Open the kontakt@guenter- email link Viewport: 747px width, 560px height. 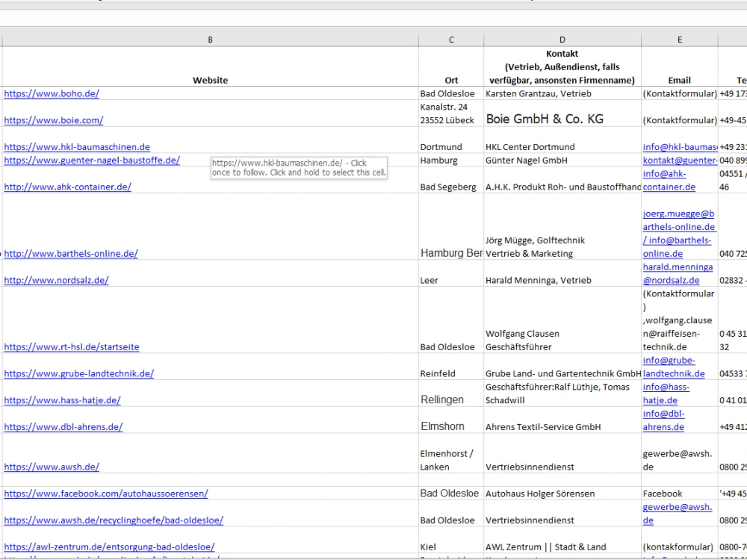pyautogui.click(x=680, y=161)
